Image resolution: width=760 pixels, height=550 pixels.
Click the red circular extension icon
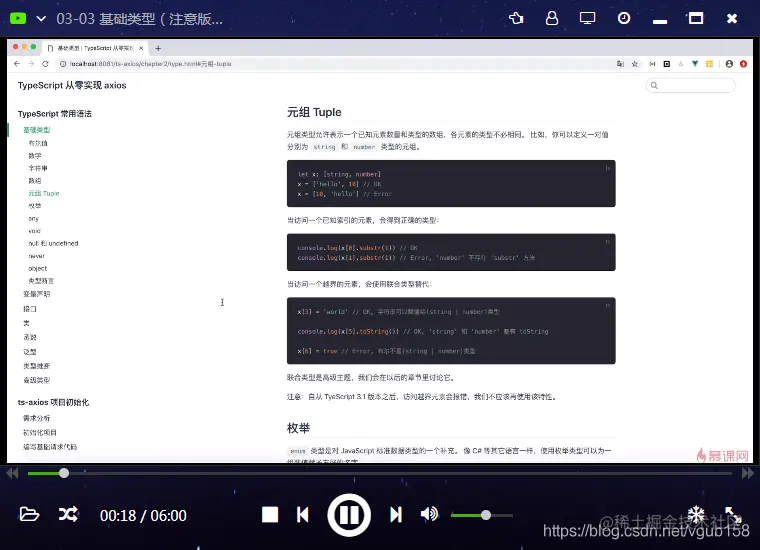point(744,63)
